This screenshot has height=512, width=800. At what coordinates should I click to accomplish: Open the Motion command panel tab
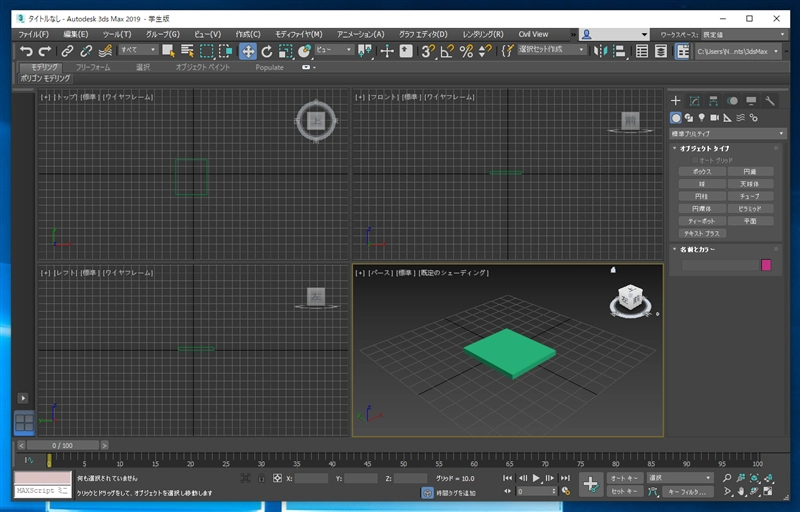pyautogui.click(x=732, y=101)
